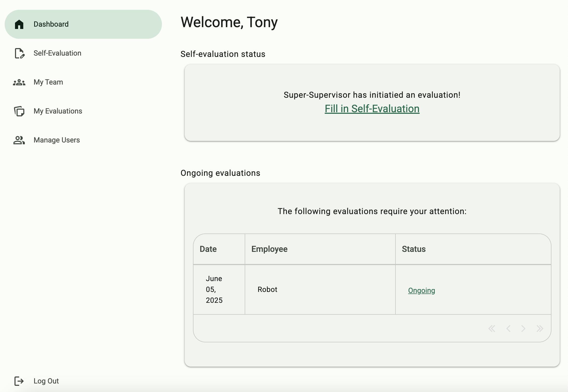Screen dimensions: 568x392
Task: Click the Log Out exit icon
Action: tap(19, 381)
